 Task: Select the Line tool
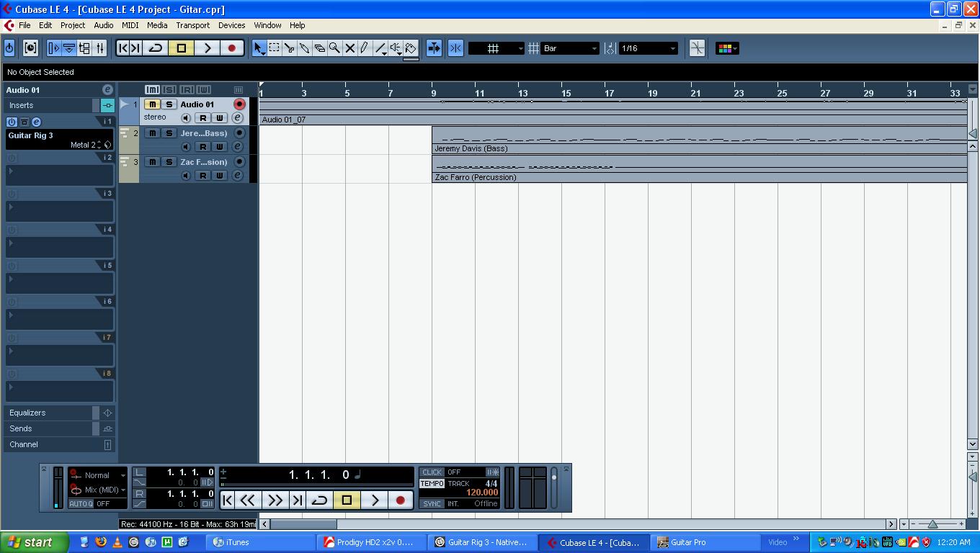pos(380,48)
